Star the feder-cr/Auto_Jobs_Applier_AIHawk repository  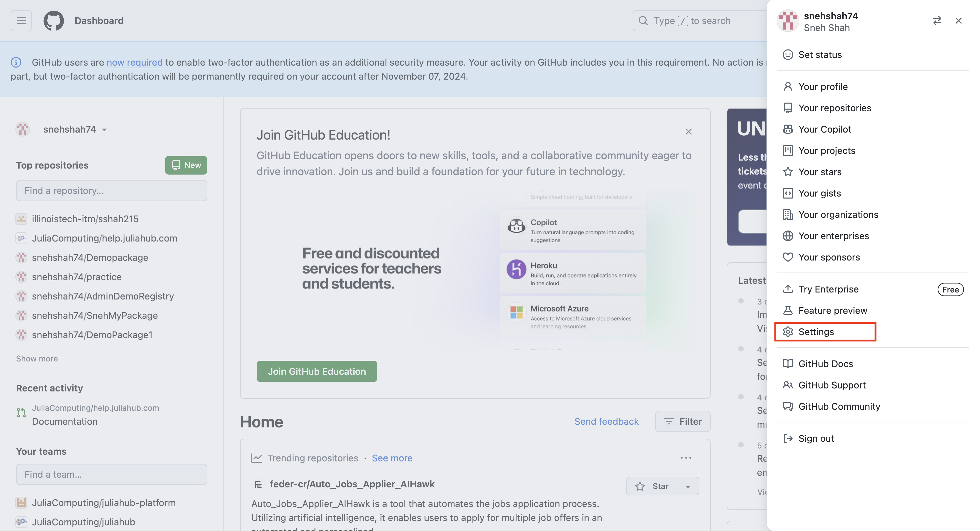[652, 486]
